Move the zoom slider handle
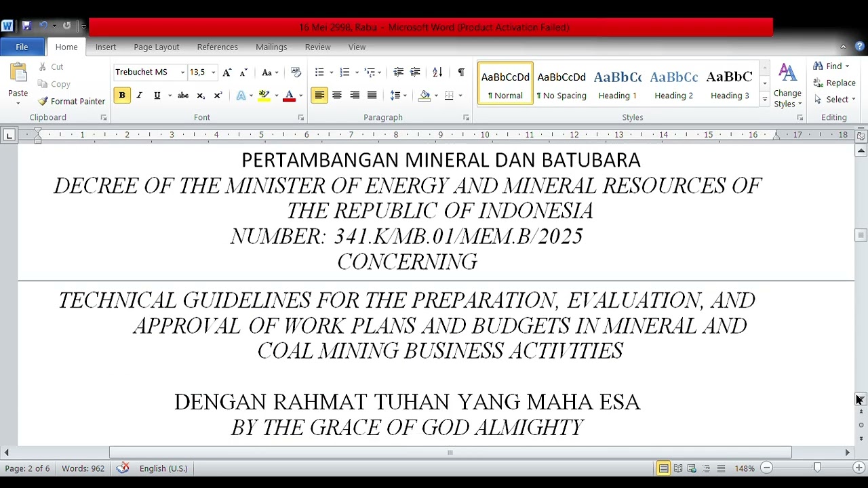Image resolution: width=868 pixels, height=488 pixels. tap(817, 468)
